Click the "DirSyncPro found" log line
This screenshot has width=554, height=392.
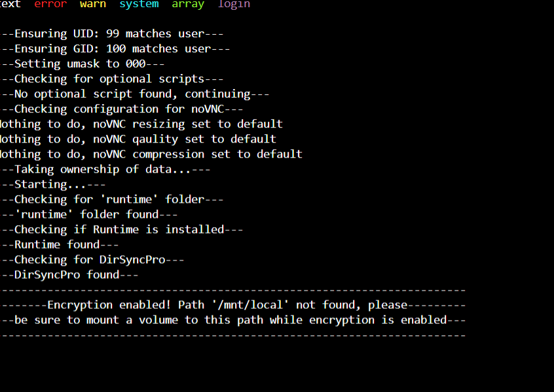point(69,275)
